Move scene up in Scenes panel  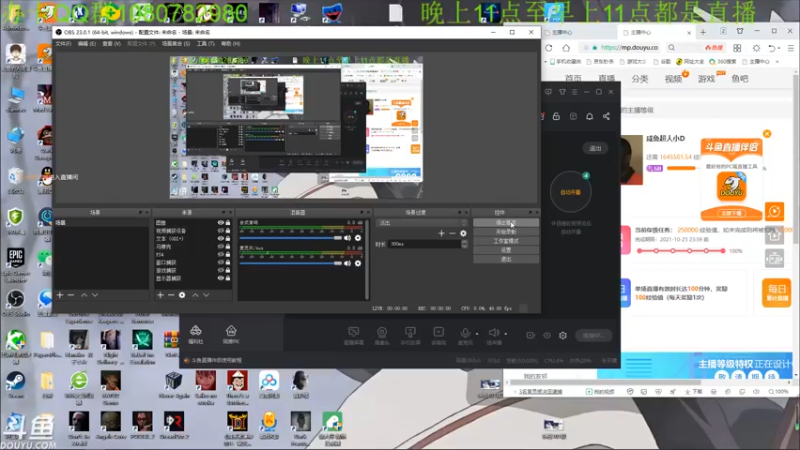tap(84, 295)
